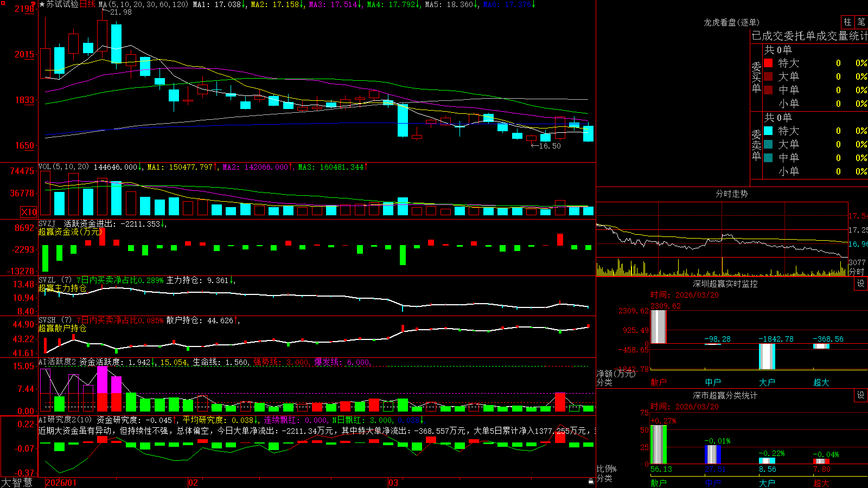Click the 深圳超赢实时监控 panel title

(x=725, y=284)
